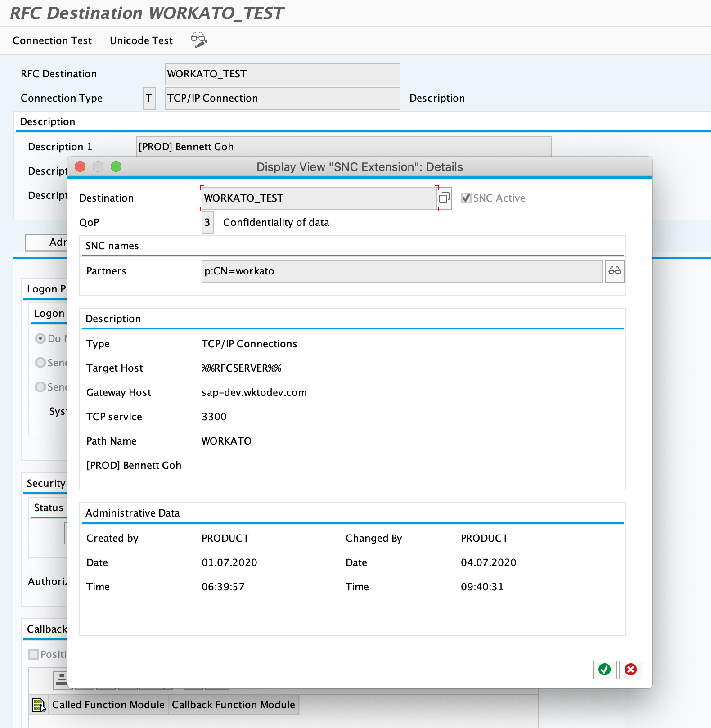Screen dimensions: 711x728
Task: Click the TCP service value 3300
Action: [214, 417]
